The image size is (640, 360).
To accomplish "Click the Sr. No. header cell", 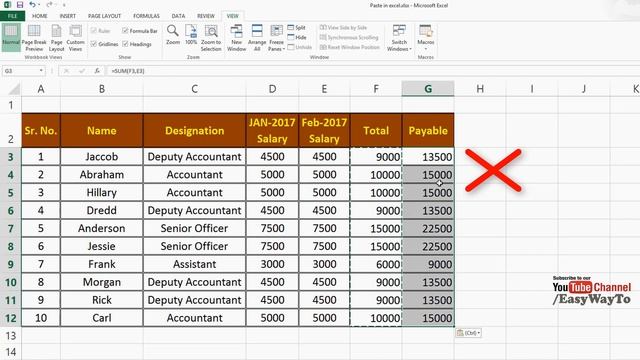I will (41, 130).
